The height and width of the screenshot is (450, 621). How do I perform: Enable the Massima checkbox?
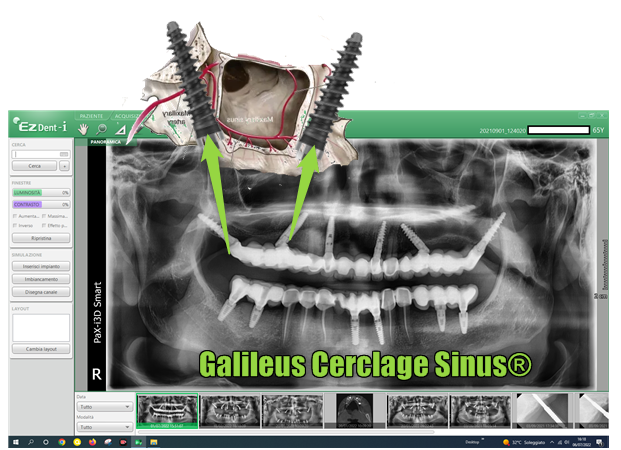(x=44, y=216)
